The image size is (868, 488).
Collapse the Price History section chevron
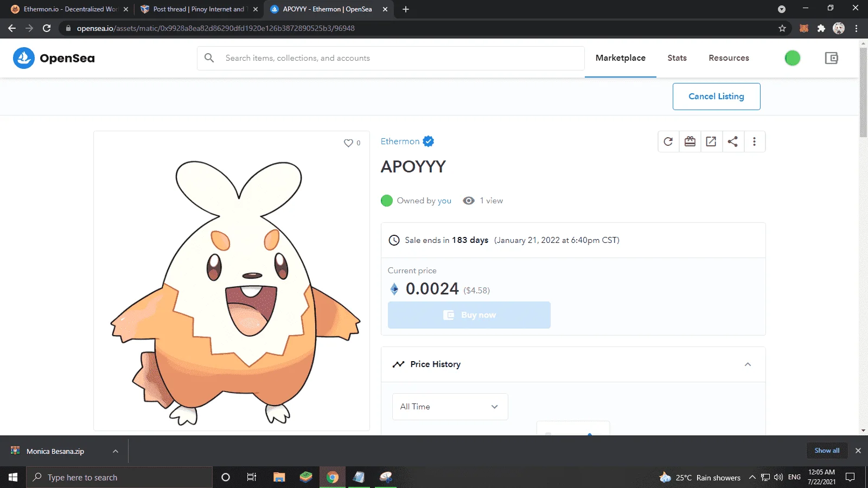coord(748,364)
